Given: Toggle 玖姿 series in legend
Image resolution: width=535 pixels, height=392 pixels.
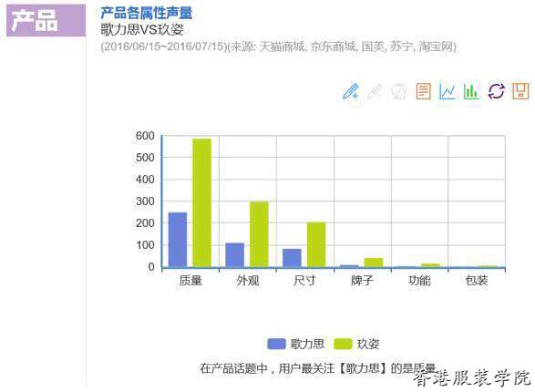Looking at the screenshot, I should coord(356,344).
